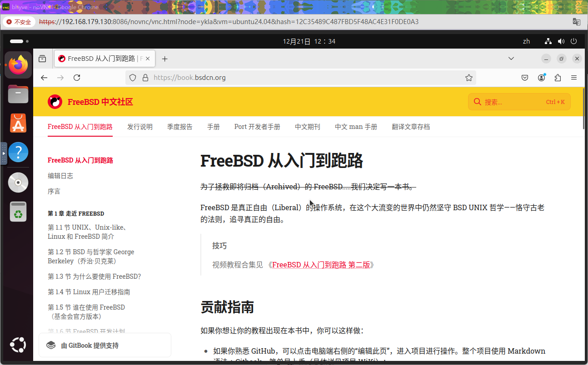Show applications via Ubuntu logo button

click(x=18, y=345)
